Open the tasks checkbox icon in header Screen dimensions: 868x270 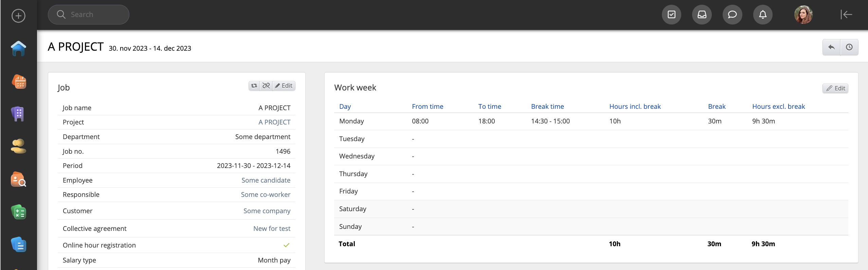[x=671, y=15]
